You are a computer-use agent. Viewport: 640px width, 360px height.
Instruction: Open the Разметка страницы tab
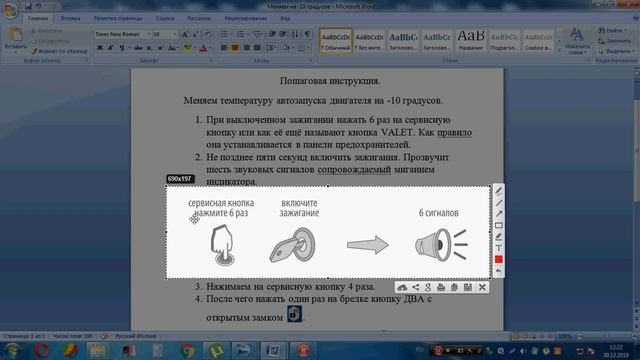point(118,18)
